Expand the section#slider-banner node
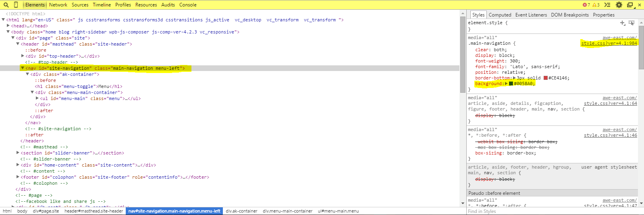 pyautogui.click(x=18, y=153)
